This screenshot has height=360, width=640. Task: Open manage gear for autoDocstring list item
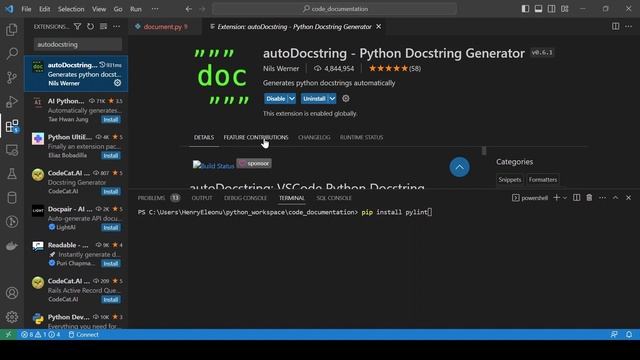118,83
